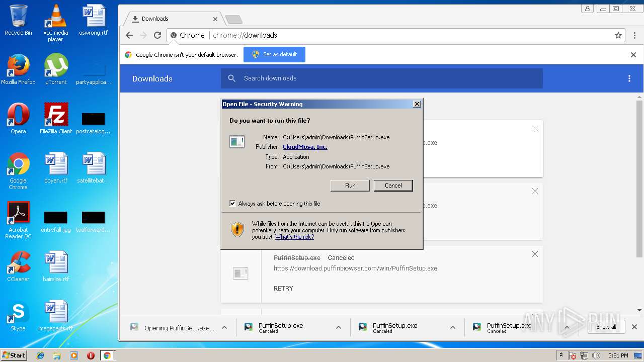
Task: Select the oswrong.rtf desktop file
Action: click(x=94, y=20)
